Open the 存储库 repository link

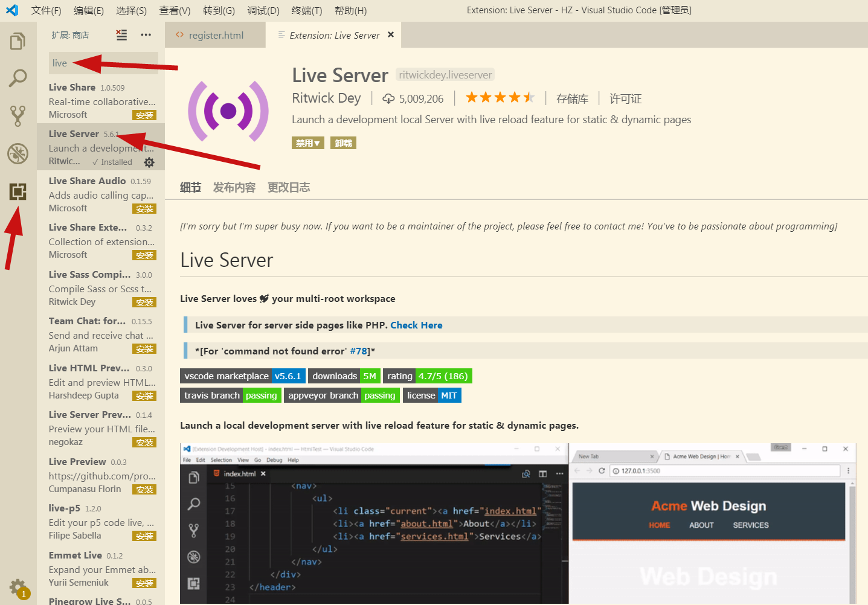click(572, 98)
